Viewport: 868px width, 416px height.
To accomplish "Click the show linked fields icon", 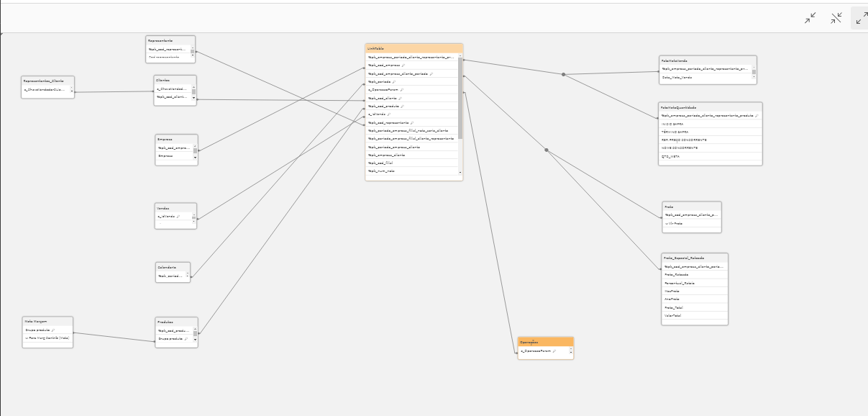I will click(836, 18).
